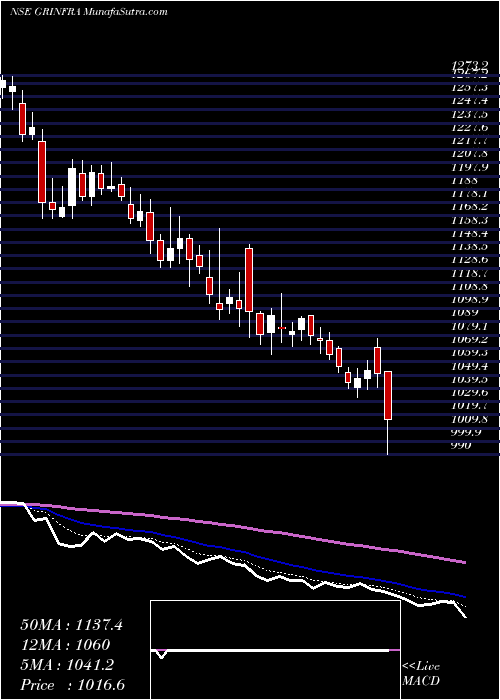Click the 1079.1 price axis label

[x=470, y=326]
